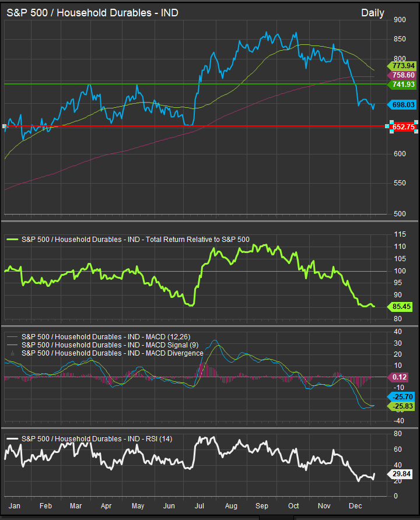This screenshot has width=420, height=520.
Task: Click the Sep label on the time axis
Action: (x=261, y=506)
